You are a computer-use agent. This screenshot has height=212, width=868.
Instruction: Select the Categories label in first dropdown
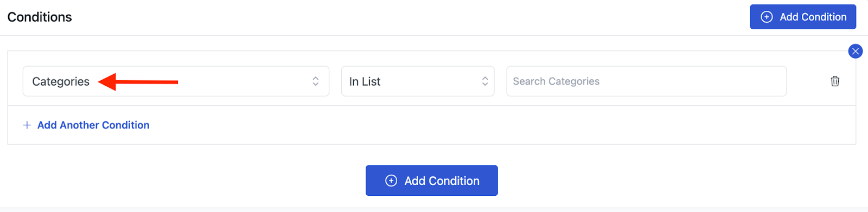coord(61,81)
